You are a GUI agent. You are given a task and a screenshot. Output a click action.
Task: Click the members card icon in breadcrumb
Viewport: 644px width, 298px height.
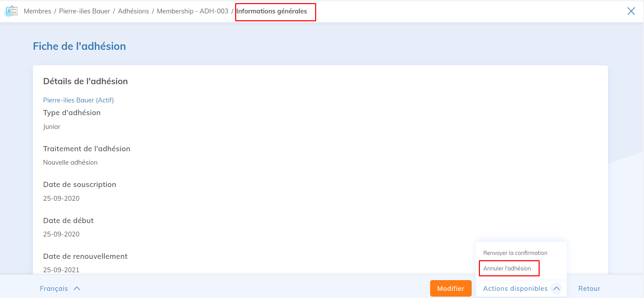[12, 11]
